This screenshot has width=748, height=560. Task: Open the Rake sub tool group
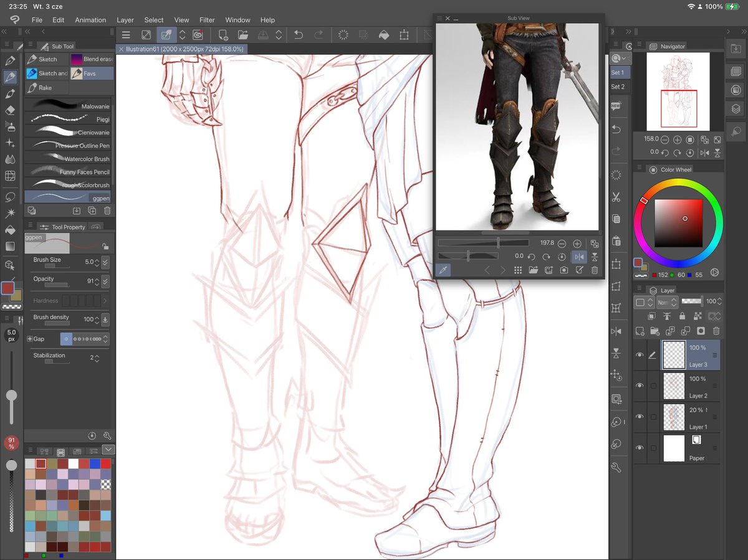click(47, 88)
